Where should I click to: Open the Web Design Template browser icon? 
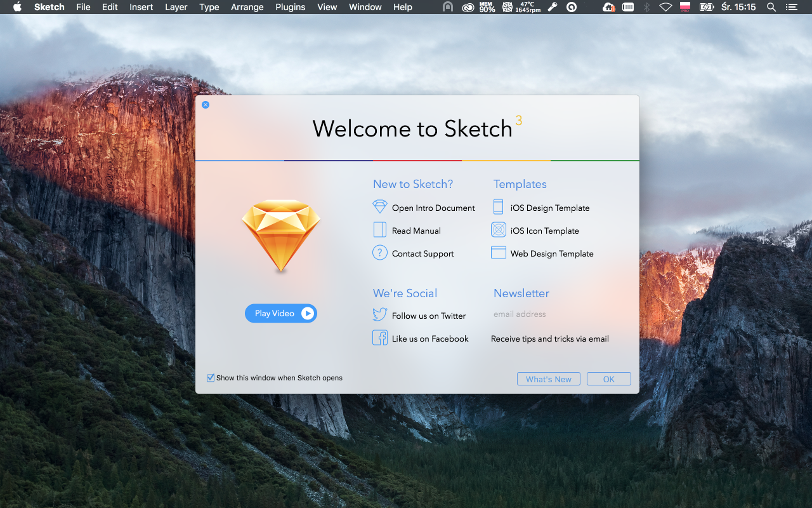coord(499,253)
